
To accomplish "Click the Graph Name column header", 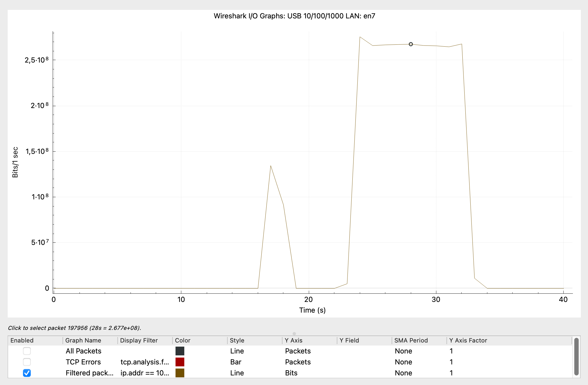I will pos(83,340).
